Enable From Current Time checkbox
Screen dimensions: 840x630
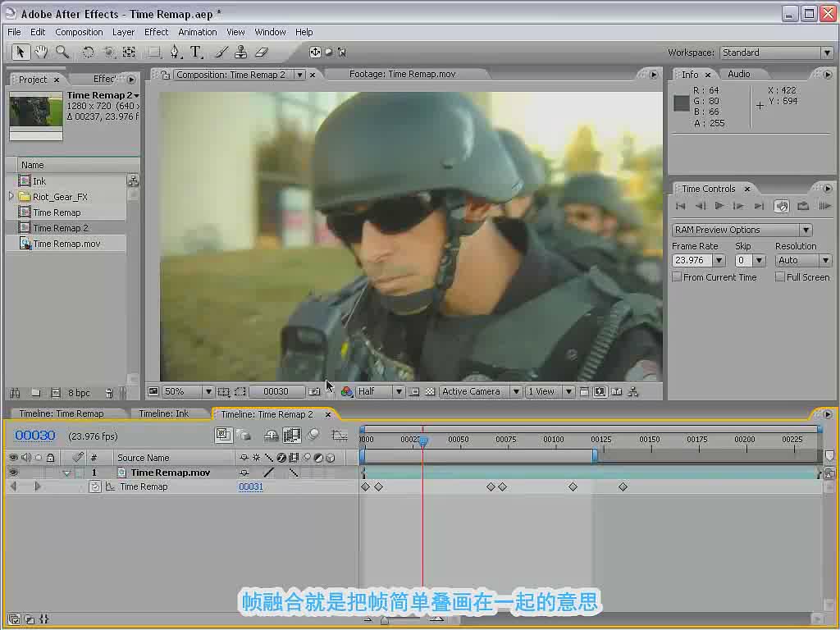[677, 277]
